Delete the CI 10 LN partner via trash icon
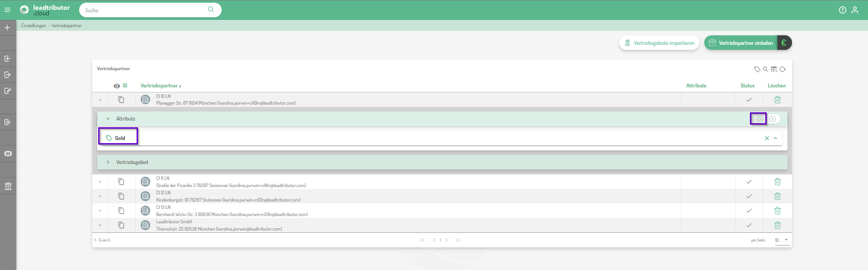This screenshot has height=270, width=868. (777, 100)
